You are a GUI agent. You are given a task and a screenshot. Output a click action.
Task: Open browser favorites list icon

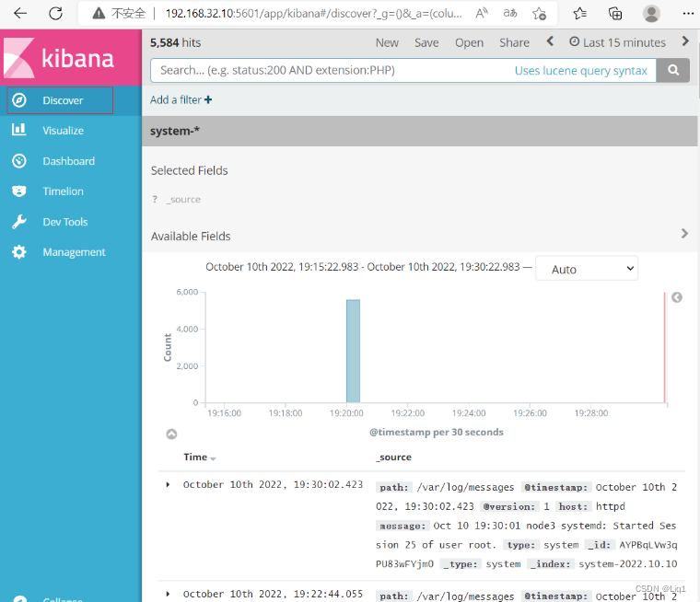coord(579,14)
